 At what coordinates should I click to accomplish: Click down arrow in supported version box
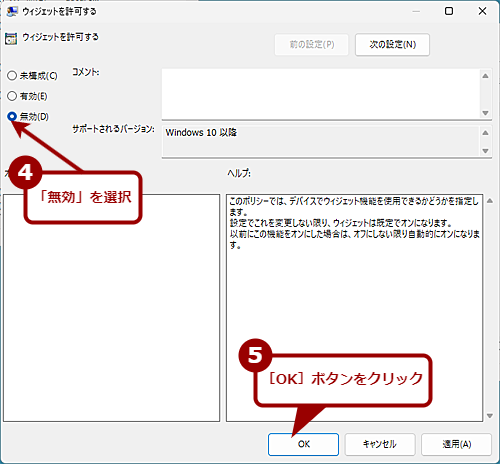[485, 151]
